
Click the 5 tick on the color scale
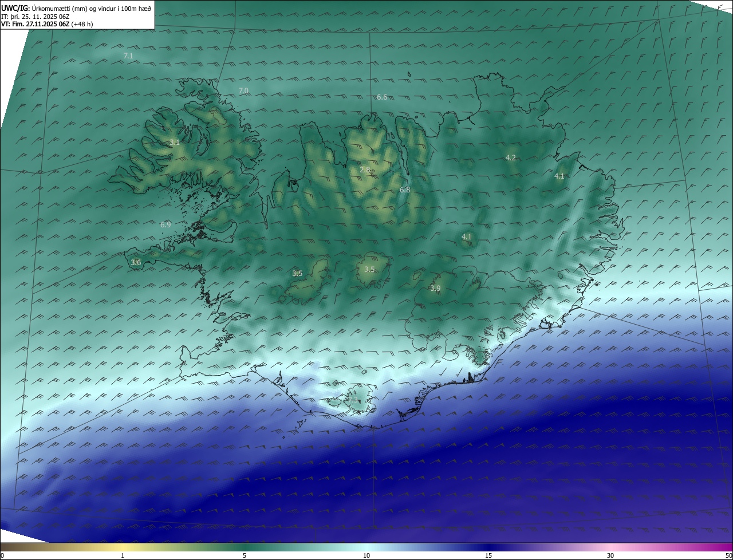245,555
